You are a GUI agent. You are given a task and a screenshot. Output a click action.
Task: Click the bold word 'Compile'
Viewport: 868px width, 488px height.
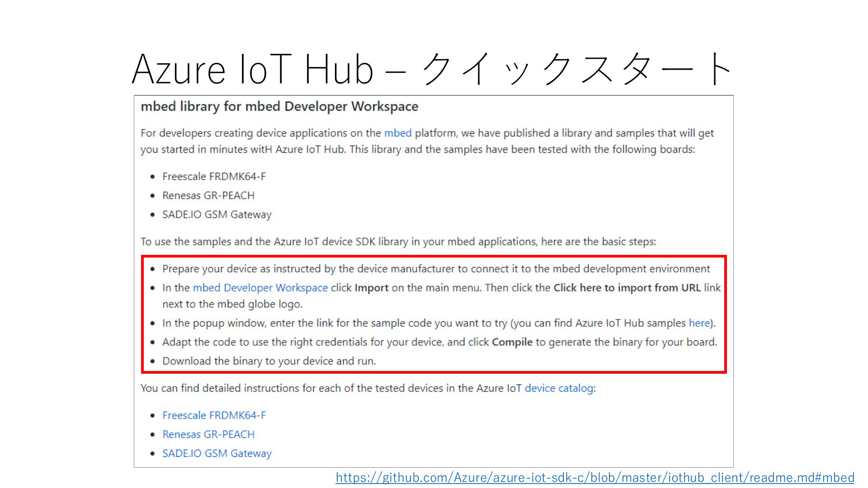point(512,342)
